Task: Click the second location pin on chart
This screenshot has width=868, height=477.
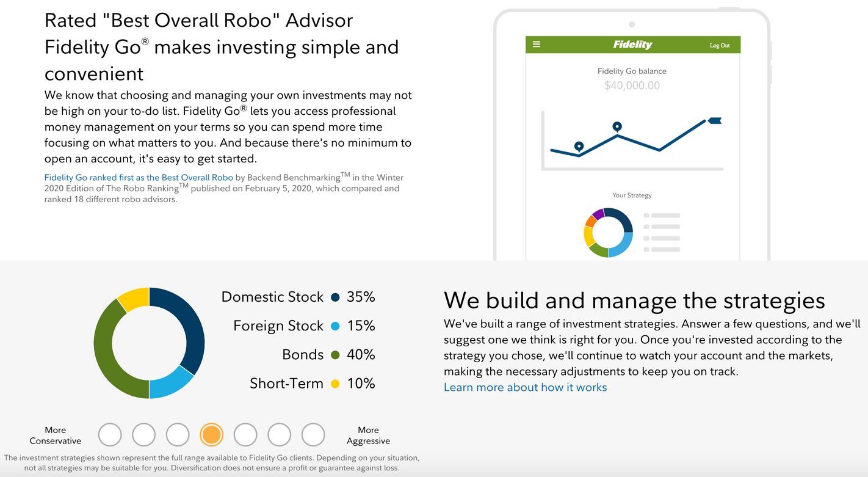Action: click(x=617, y=126)
